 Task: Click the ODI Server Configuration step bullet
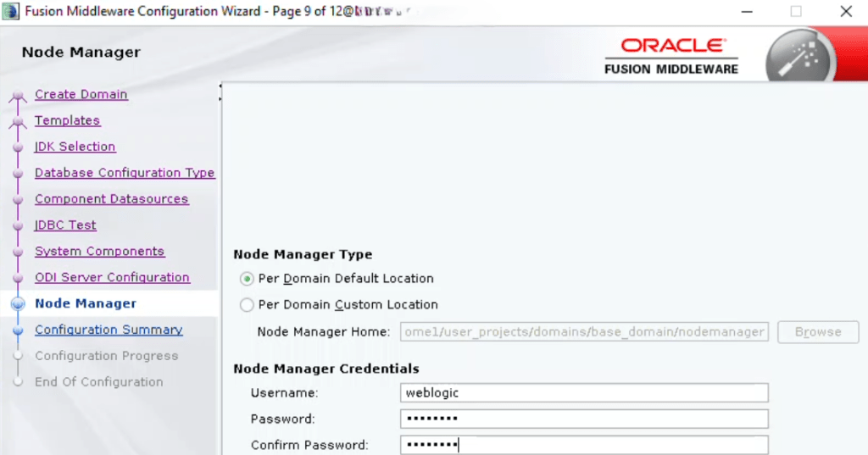coord(18,279)
